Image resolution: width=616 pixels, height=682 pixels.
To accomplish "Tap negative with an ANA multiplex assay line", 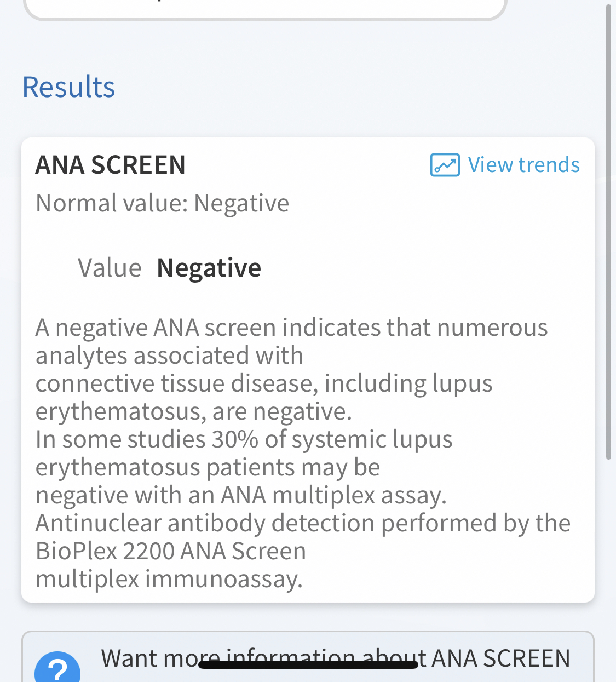I will pos(241,495).
